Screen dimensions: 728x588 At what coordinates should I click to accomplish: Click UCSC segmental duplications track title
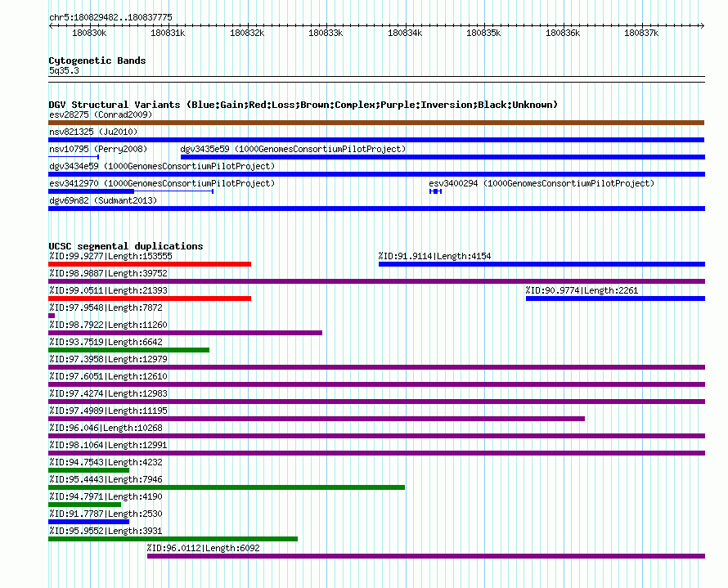click(x=126, y=246)
